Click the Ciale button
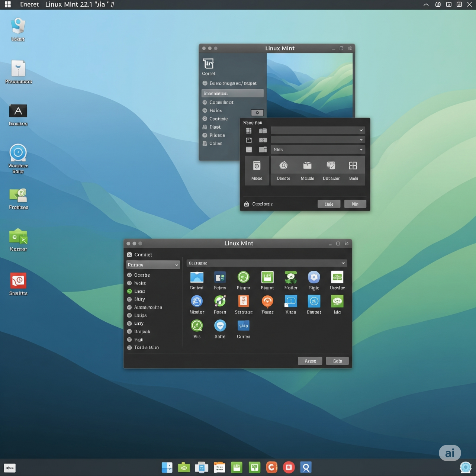476x476 pixels. pyautogui.click(x=329, y=204)
